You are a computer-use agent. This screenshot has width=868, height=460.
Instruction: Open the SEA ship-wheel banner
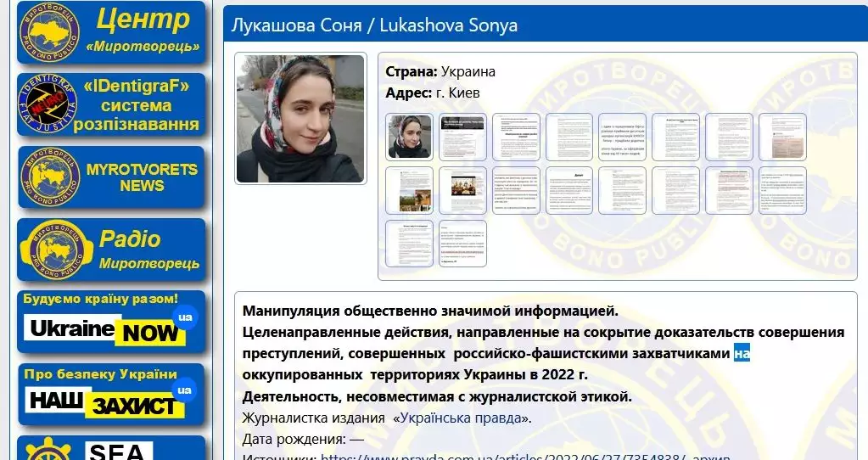[x=111, y=448]
